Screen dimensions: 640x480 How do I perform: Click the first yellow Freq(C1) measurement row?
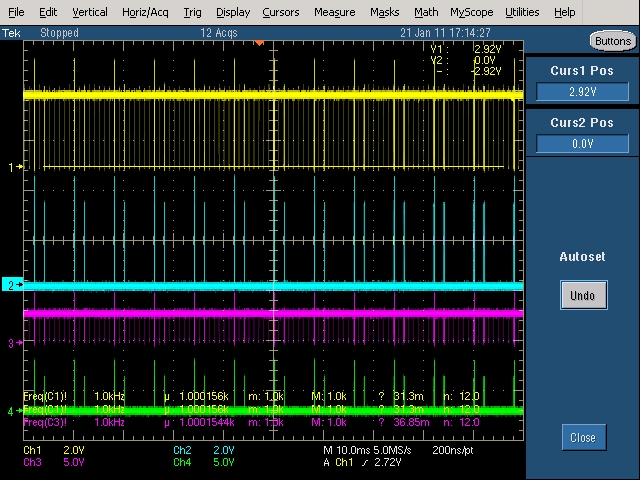pyautogui.click(x=251, y=396)
